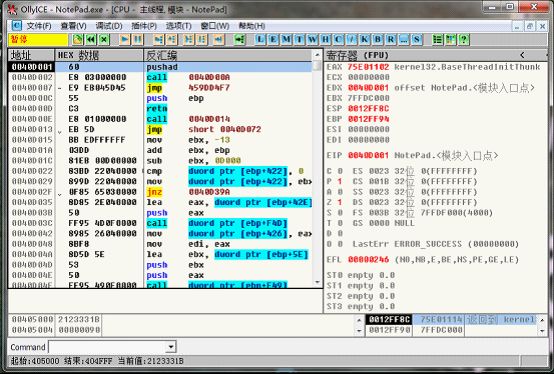Click the green Help question mark icon

tap(464, 39)
